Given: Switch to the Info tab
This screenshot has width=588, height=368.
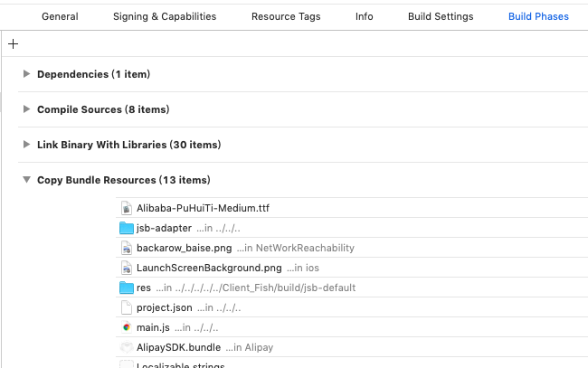Looking at the screenshot, I should tap(364, 16).
